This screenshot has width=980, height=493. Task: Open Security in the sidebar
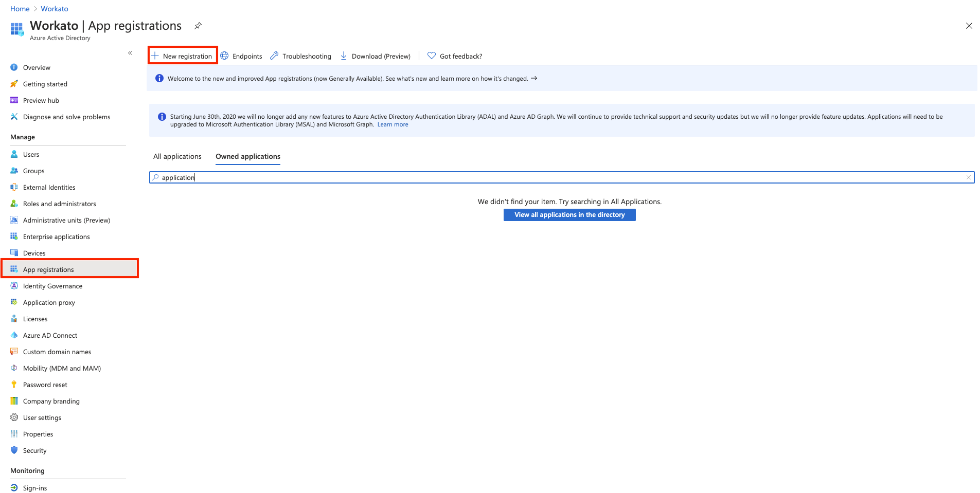click(x=34, y=450)
